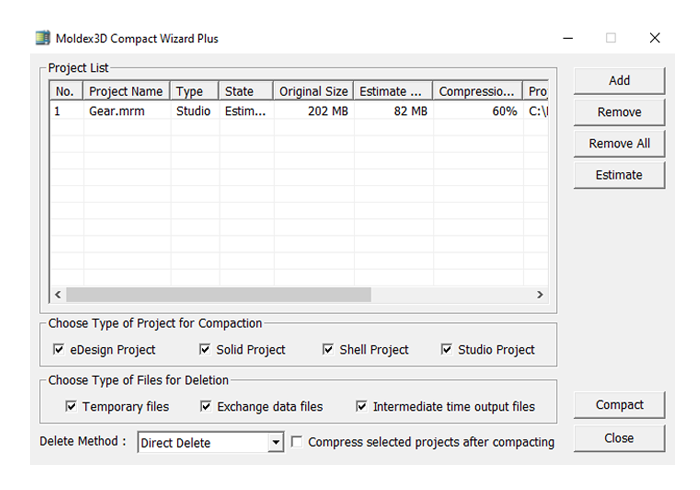Click the right scroll arrow of project list
The width and height of the screenshot is (700, 490).
pos(540,295)
